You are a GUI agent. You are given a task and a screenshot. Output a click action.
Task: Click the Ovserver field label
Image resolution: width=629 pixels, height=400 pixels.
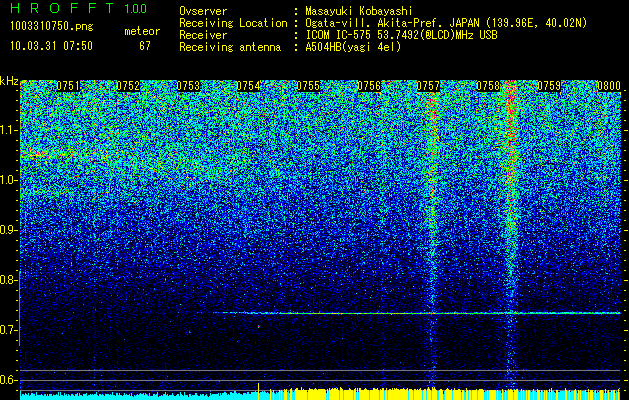click(203, 12)
